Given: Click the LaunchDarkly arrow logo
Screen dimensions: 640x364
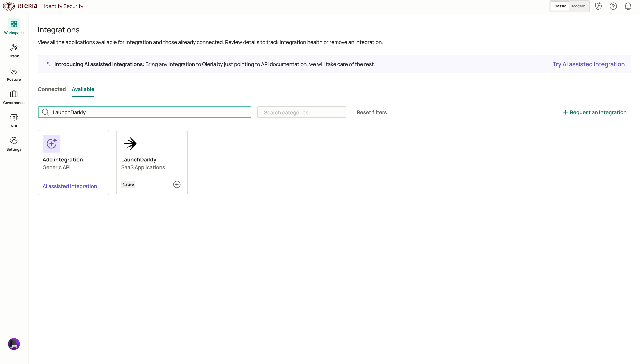Looking at the screenshot, I should 130,143.
